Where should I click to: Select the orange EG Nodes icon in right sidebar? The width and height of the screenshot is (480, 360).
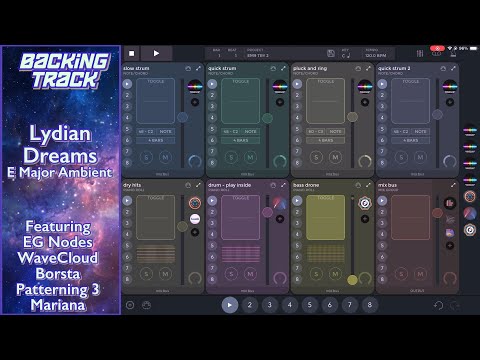pos(470,197)
